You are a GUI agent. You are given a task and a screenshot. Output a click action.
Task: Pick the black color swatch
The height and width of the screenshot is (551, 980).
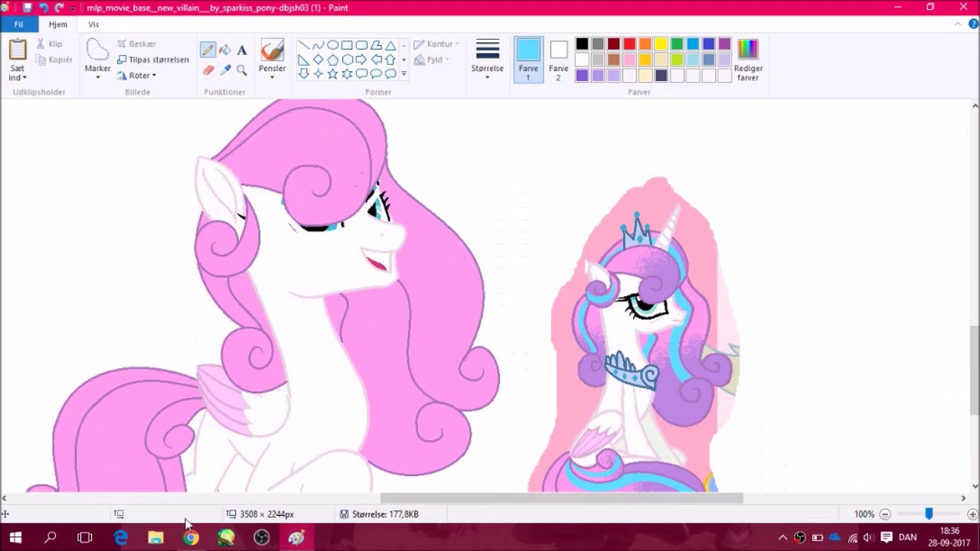[x=582, y=44]
